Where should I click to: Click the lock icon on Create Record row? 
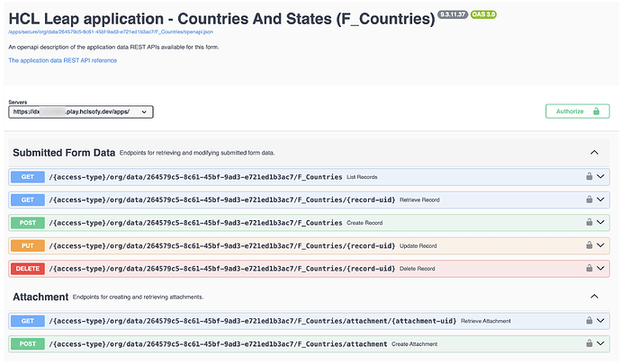point(589,222)
